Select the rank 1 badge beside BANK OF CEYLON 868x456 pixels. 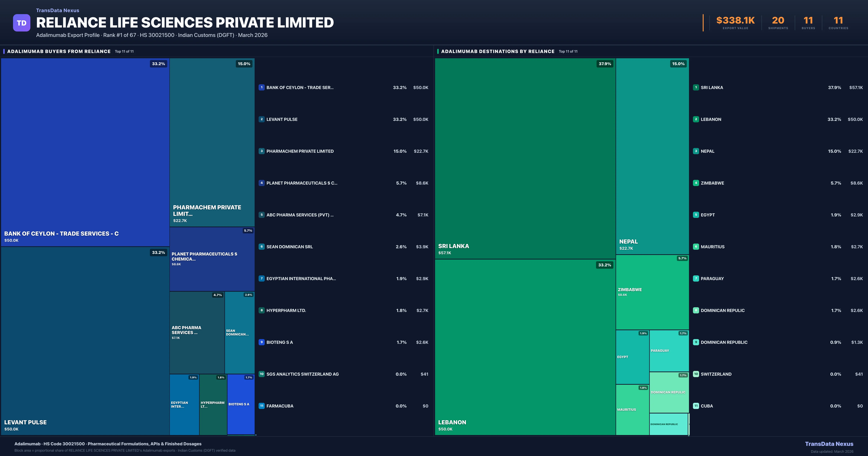coord(261,87)
